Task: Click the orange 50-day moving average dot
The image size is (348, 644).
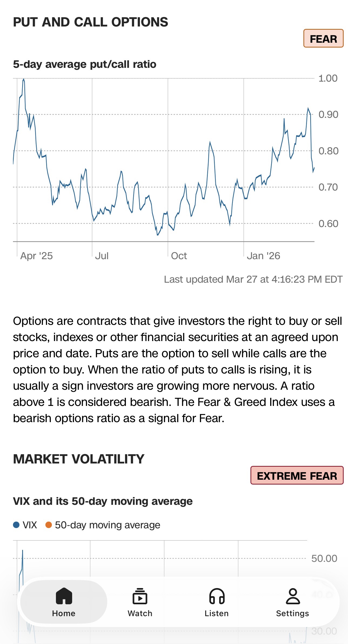Action: 49,525
